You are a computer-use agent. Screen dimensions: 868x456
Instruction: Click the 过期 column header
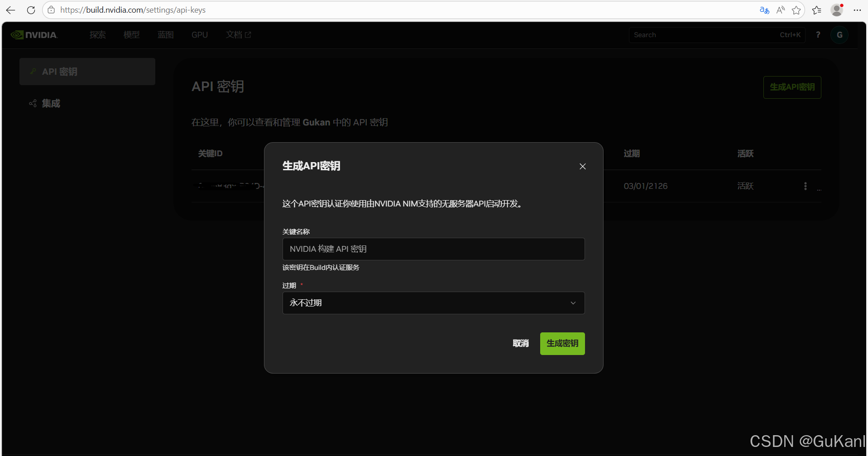[x=632, y=154]
